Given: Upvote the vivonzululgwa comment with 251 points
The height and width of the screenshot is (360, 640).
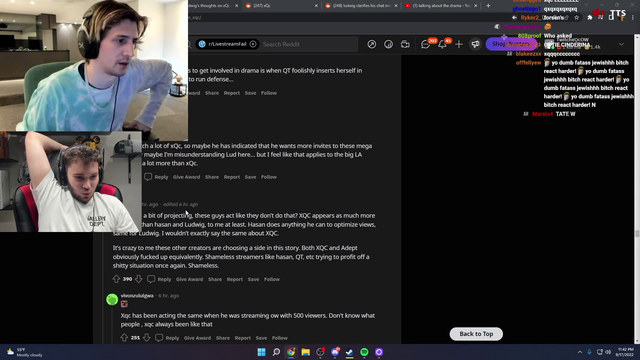Looking at the screenshot, I should [124, 338].
